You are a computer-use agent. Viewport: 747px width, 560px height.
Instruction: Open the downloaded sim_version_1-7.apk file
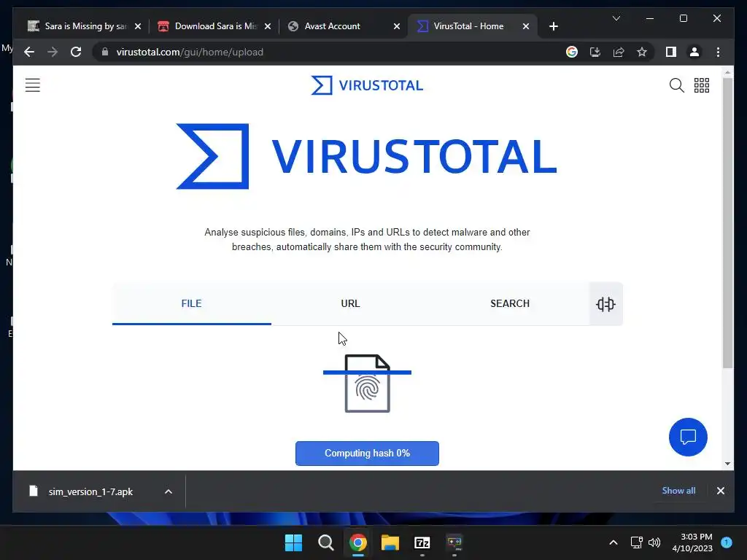(90, 491)
